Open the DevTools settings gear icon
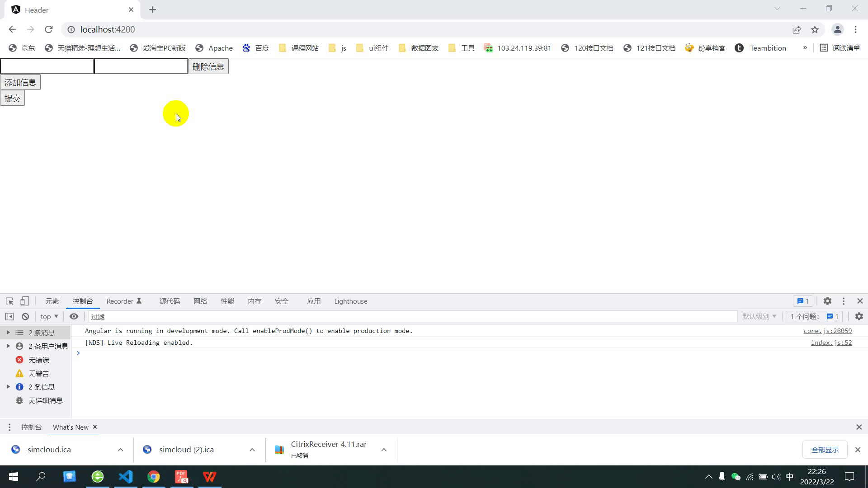 827,301
